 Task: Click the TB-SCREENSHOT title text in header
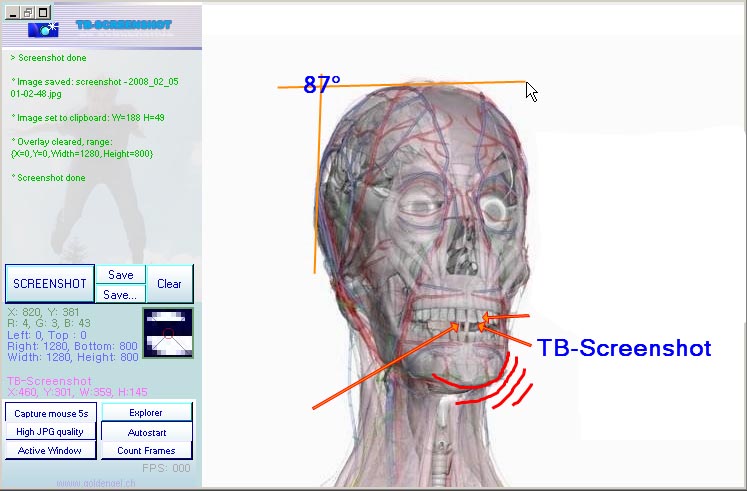click(x=124, y=25)
